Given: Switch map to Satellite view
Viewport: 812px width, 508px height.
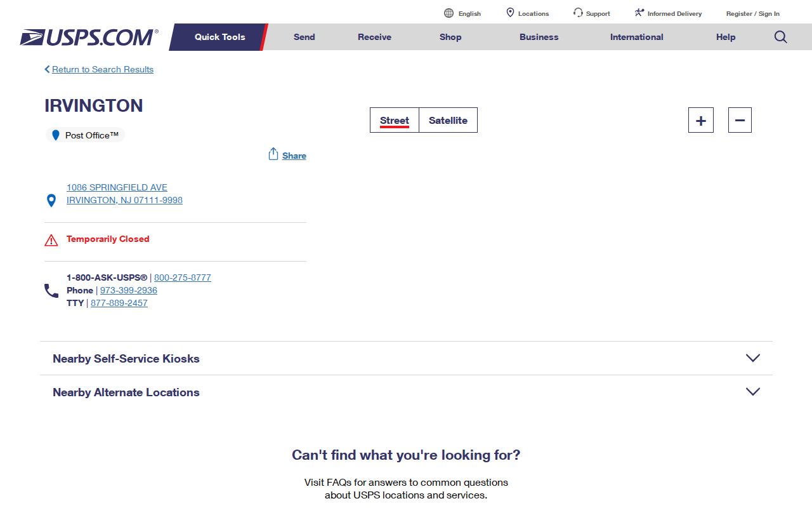Looking at the screenshot, I should tap(448, 120).
